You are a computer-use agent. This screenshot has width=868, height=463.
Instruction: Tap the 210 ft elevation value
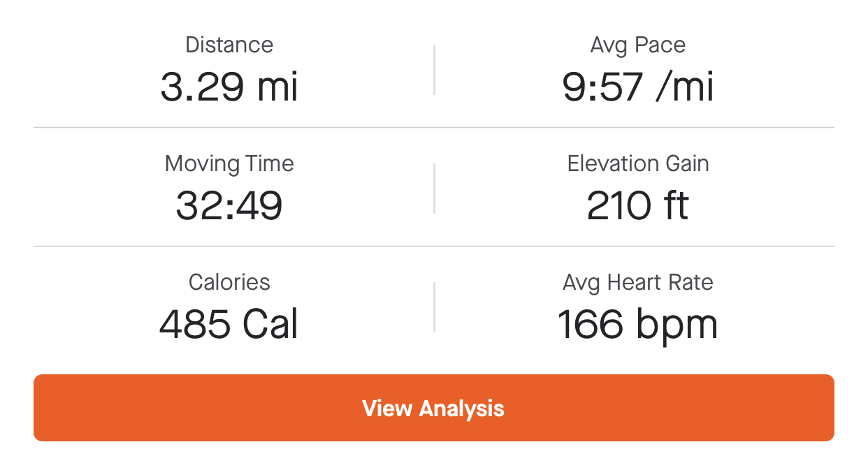click(x=638, y=206)
